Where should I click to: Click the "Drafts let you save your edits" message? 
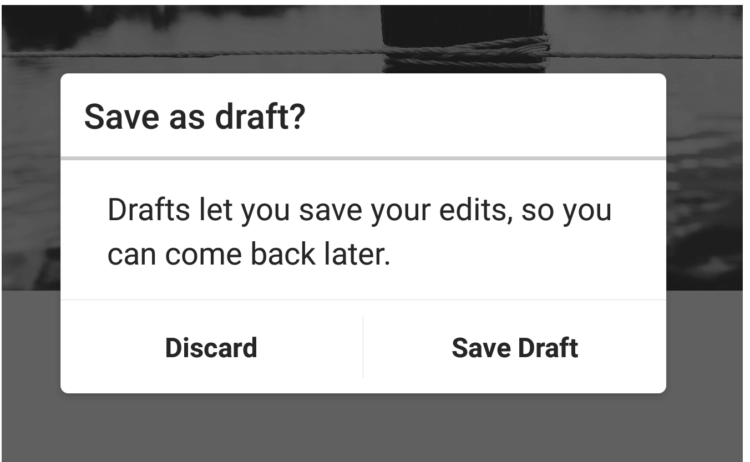click(x=359, y=231)
